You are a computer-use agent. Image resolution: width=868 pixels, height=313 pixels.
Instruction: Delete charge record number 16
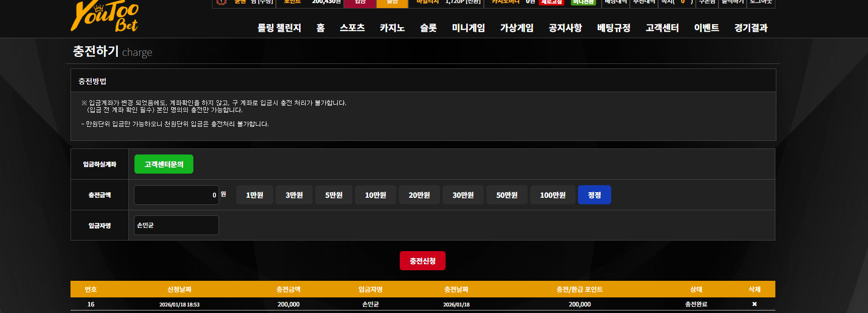(x=754, y=304)
